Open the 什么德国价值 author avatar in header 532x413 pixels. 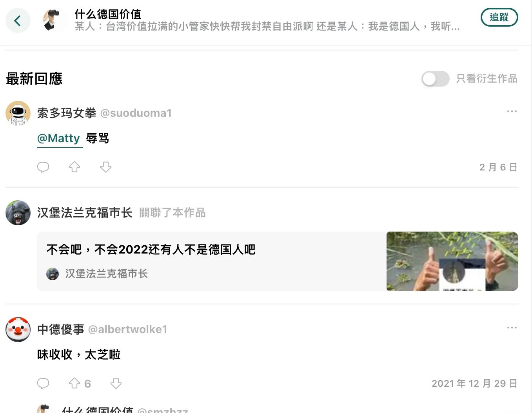tap(55, 20)
